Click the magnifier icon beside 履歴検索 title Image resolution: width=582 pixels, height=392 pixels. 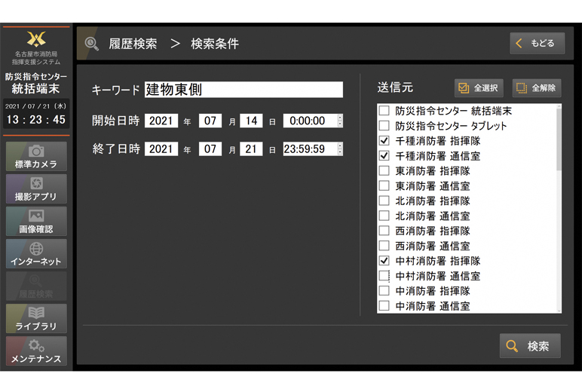(x=92, y=44)
